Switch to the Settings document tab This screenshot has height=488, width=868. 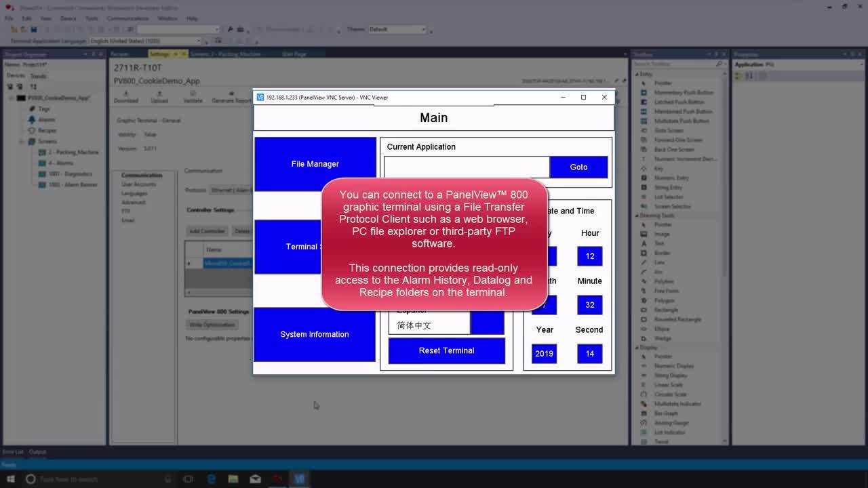click(159, 54)
